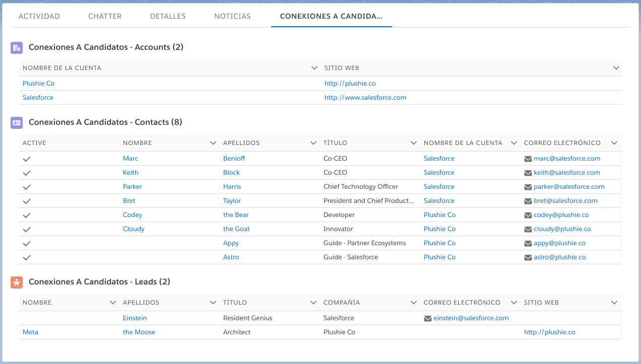The width and height of the screenshot is (641, 364).
Task: Click envelope icon beside codey@plushie.co
Action: (528, 215)
